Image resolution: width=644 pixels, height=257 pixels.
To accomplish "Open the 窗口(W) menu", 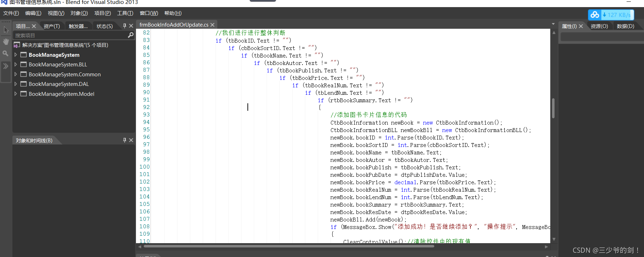I will (x=149, y=13).
